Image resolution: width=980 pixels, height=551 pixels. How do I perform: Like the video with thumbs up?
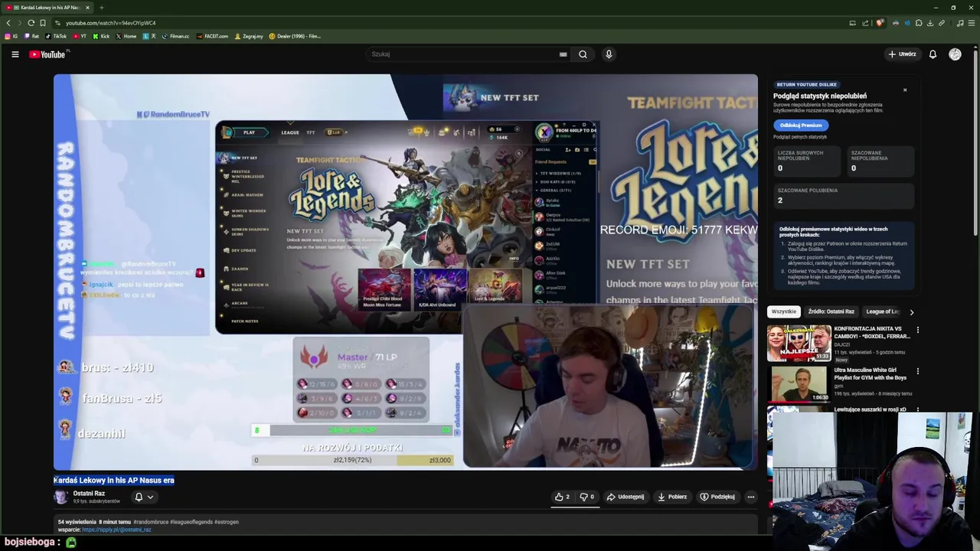563,497
